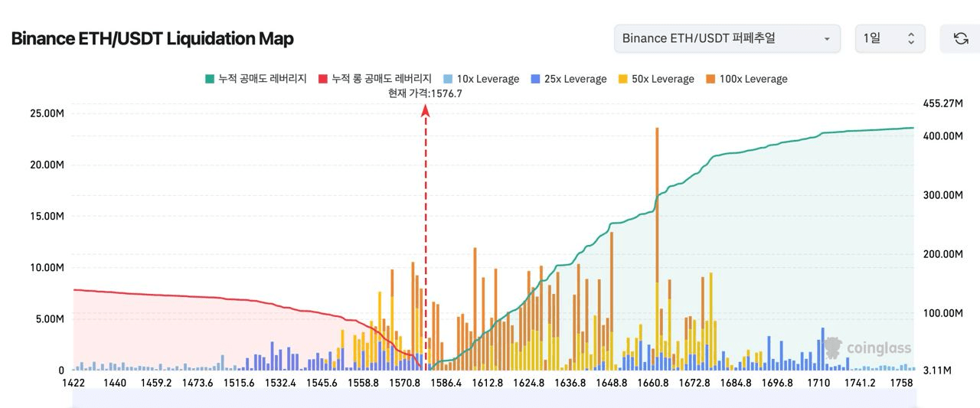Click the 3.11M right axis label

click(x=937, y=370)
